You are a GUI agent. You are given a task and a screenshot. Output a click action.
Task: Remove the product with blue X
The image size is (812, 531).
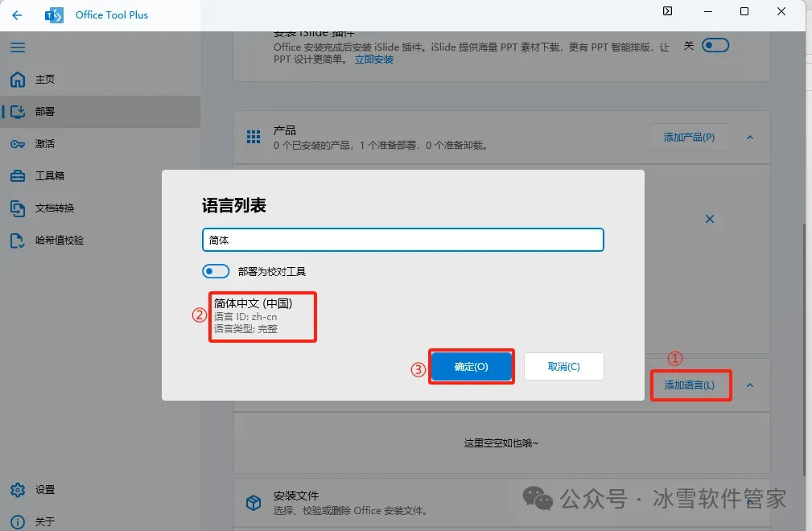coord(710,219)
